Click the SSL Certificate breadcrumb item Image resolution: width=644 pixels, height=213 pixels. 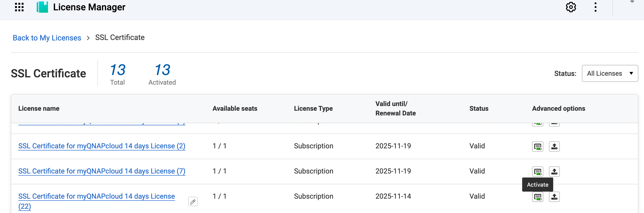[120, 38]
